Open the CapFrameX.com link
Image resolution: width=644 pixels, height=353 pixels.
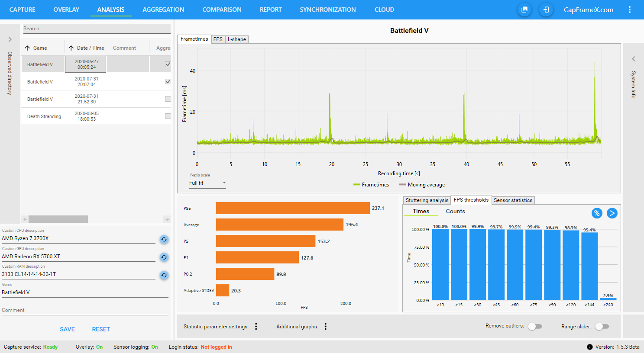click(589, 10)
